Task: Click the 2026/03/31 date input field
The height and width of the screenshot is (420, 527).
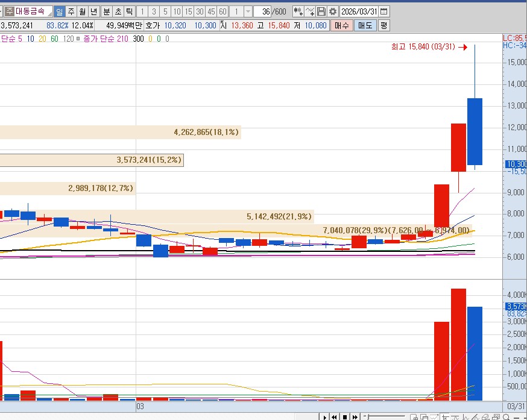Action: [x=359, y=11]
